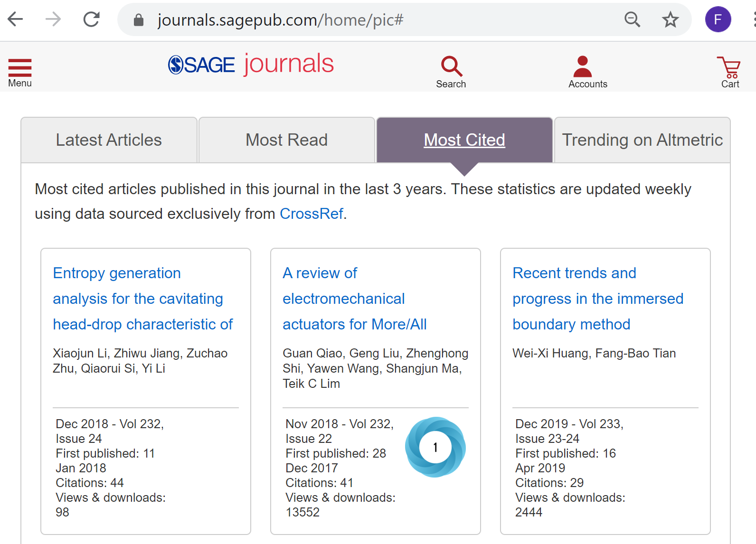Click the views count "13552"
Image resolution: width=756 pixels, height=544 pixels.
[302, 512]
